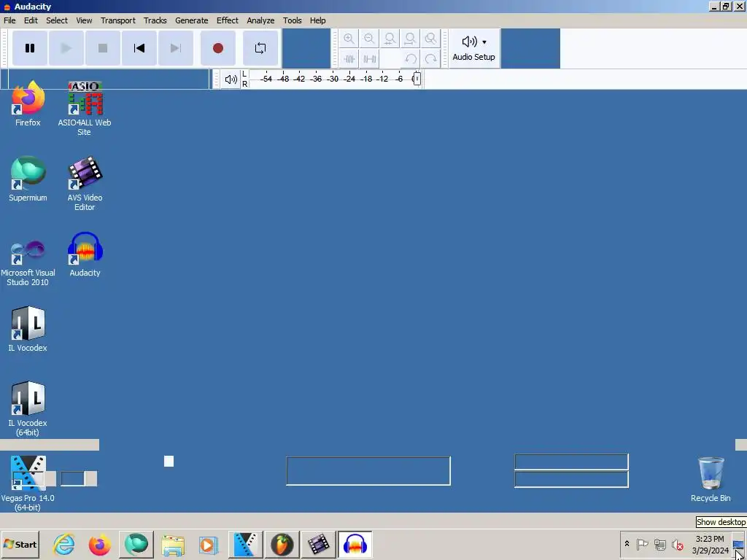The height and width of the screenshot is (560, 747).
Task: Click Trim Audio Outside Selection icon
Action: point(349,59)
